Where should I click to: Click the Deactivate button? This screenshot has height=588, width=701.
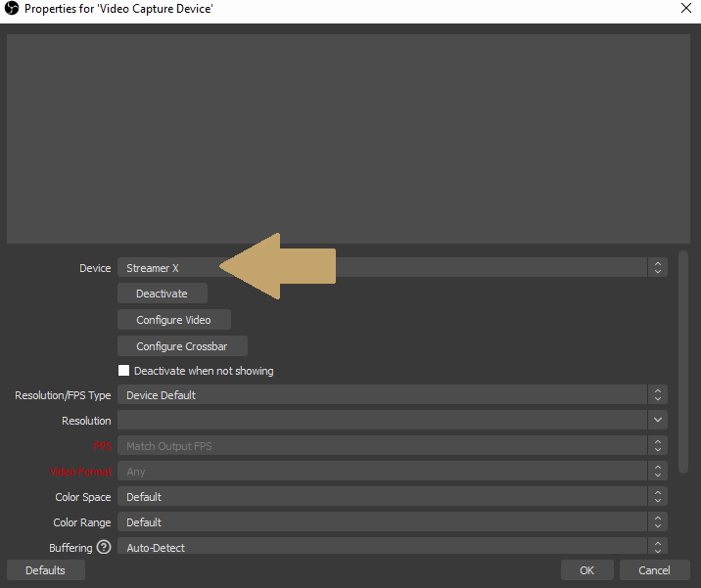point(163,294)
